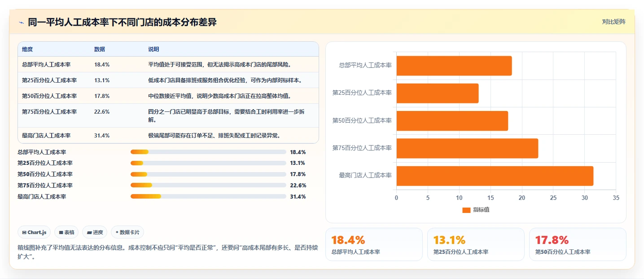The image size is (644, 279).
Task: Click table cell value 18.4%
Action: [102, 65]
